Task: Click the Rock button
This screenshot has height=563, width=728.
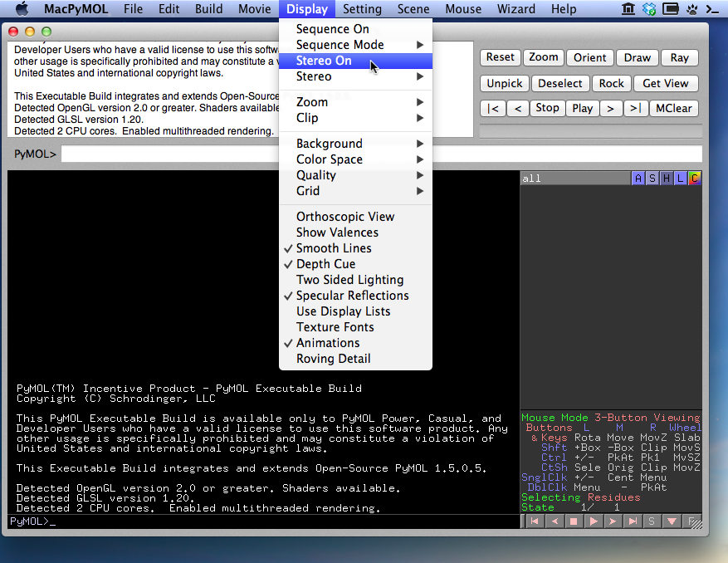Action: (611, 83)
